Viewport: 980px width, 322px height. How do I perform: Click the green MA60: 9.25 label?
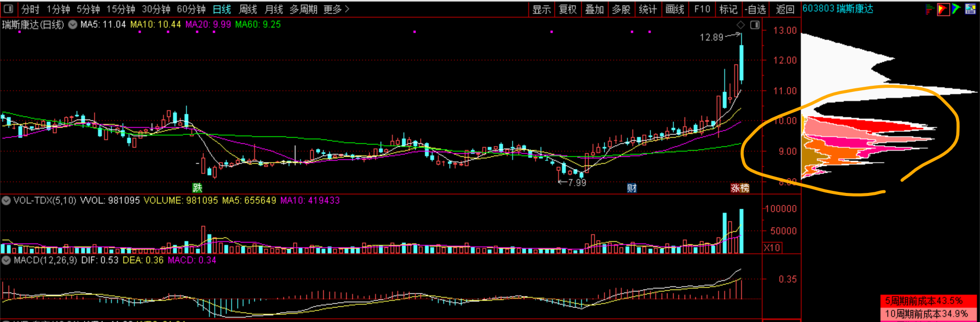258,24
